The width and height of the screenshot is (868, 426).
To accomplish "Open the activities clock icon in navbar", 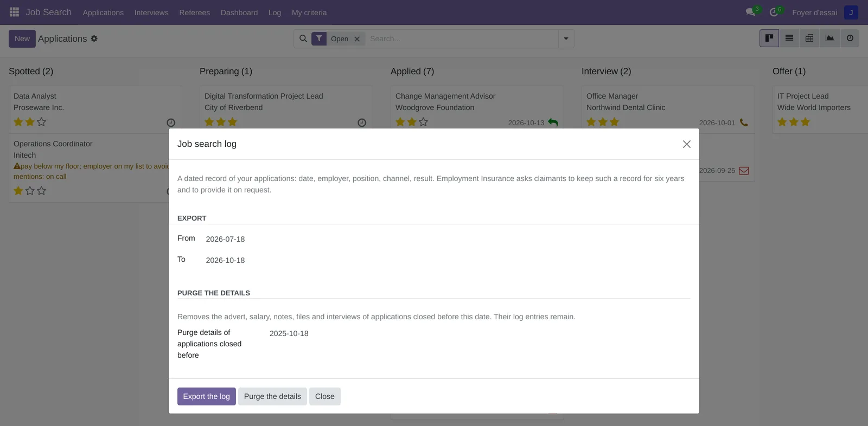I will point(774,12).
